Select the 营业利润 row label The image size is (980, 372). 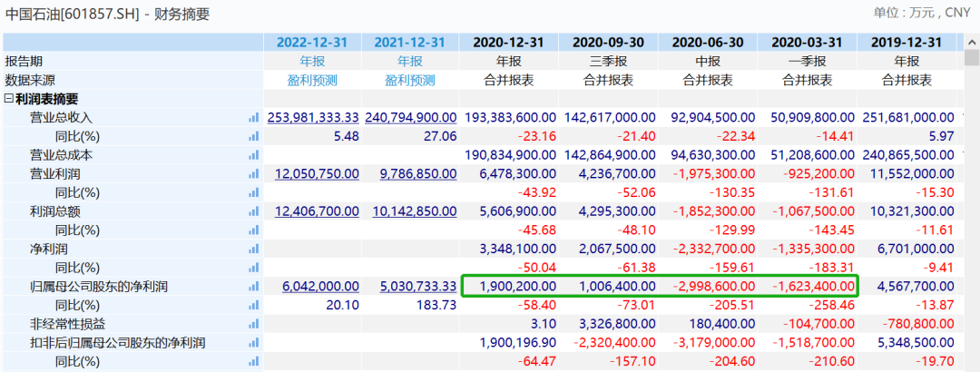[55, 174]
